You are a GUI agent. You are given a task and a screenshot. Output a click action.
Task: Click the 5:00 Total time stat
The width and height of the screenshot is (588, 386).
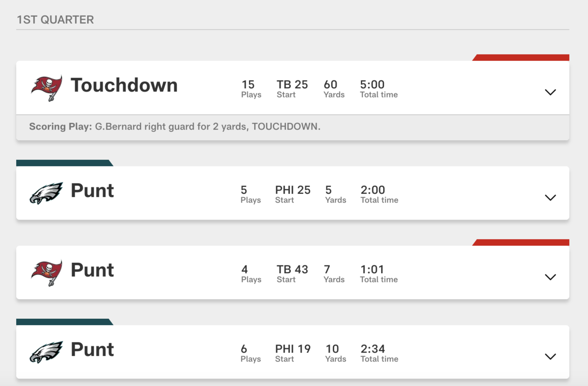click(378, 89)
